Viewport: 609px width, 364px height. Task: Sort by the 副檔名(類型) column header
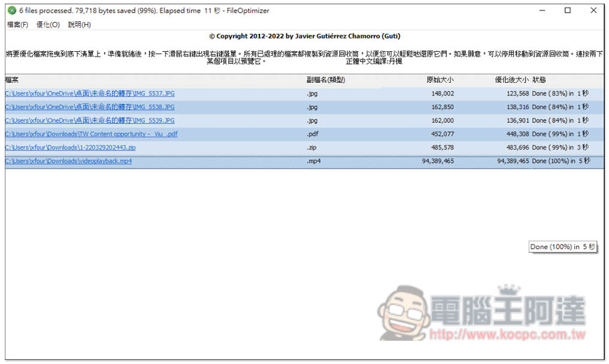325,80
